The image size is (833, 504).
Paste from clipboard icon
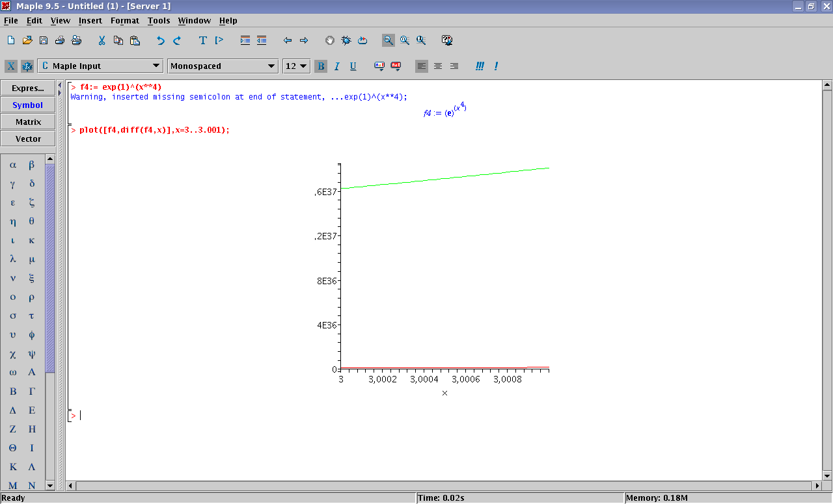pyautogui.click(x=135, y=40)
